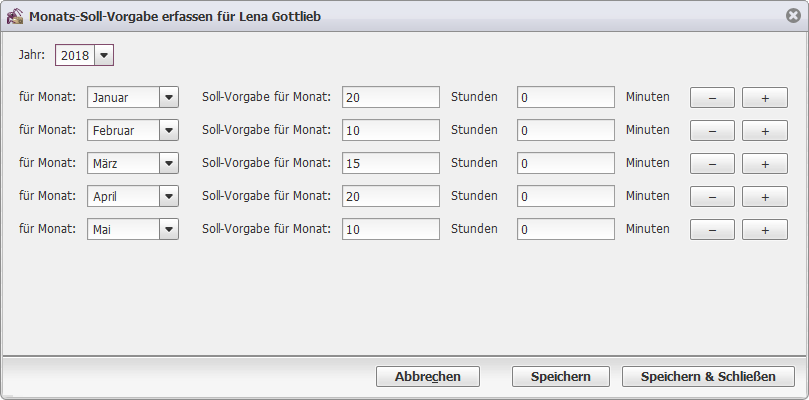Click the minus button in the Mai row

tap(712, 230)
